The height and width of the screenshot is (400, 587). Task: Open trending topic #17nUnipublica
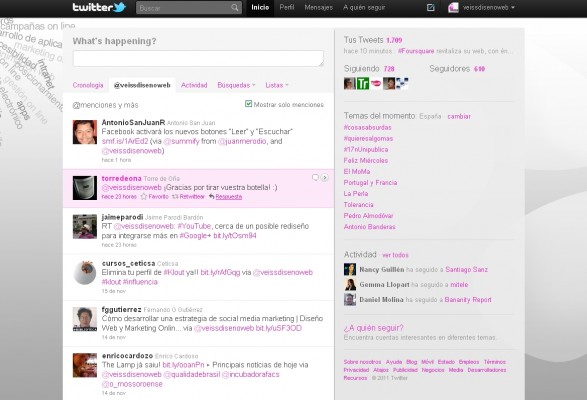[x=366, y=149]
